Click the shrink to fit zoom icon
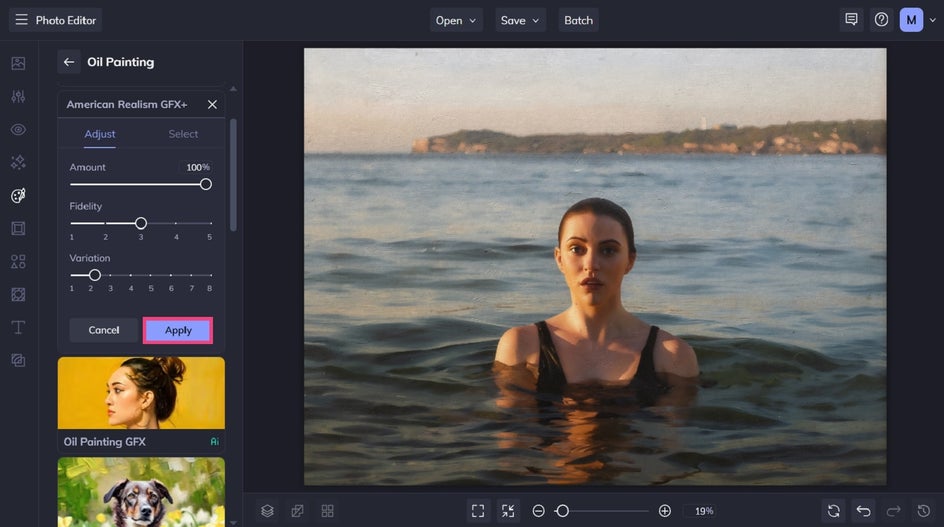 click(x=508, y=511)
